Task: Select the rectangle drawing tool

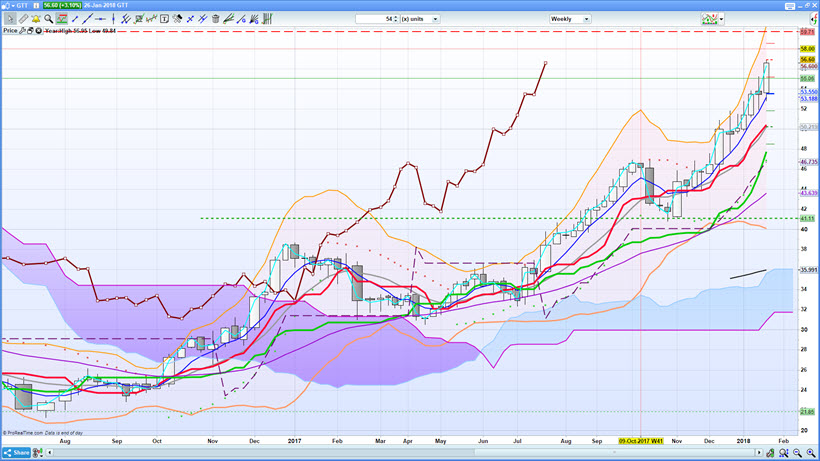Action: pyautogui.click(x=139, y=19)
